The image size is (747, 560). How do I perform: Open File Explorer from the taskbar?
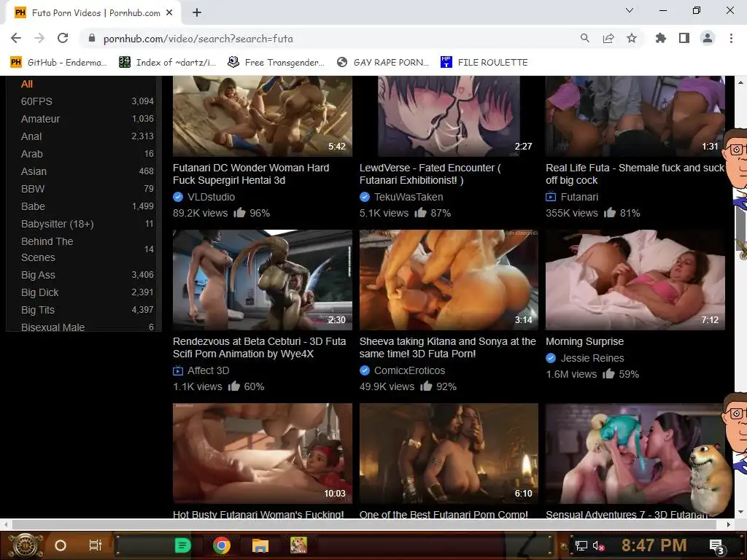260,545
